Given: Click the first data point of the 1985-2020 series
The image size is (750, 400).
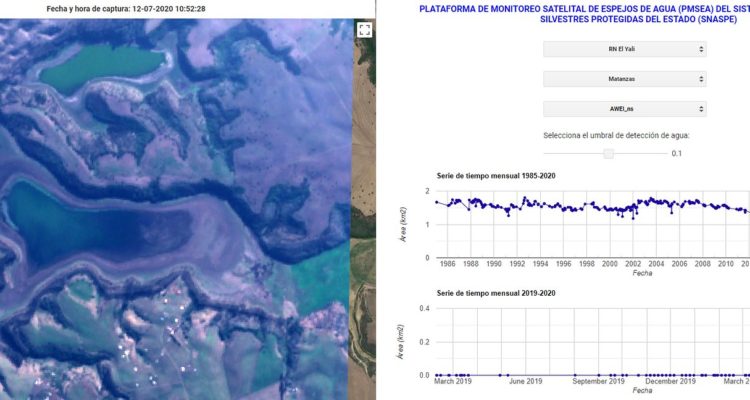Looking at the screenshot, I should tap(437, 202).
